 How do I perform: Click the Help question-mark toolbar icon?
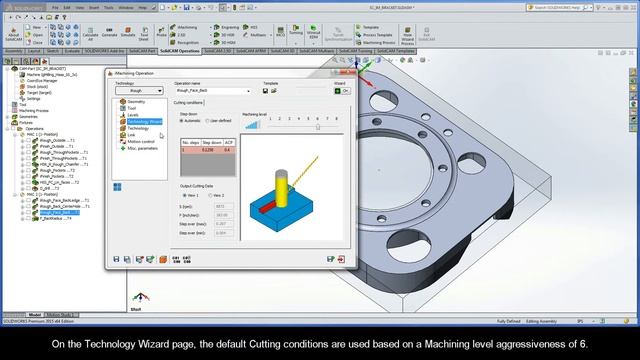coord(64,17)
